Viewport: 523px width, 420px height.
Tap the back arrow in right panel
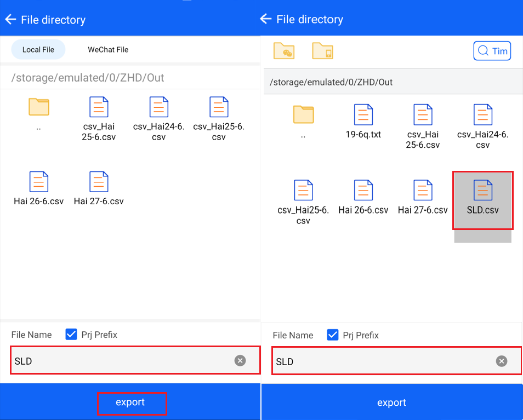pyautogui.click(x=266, y=19)
